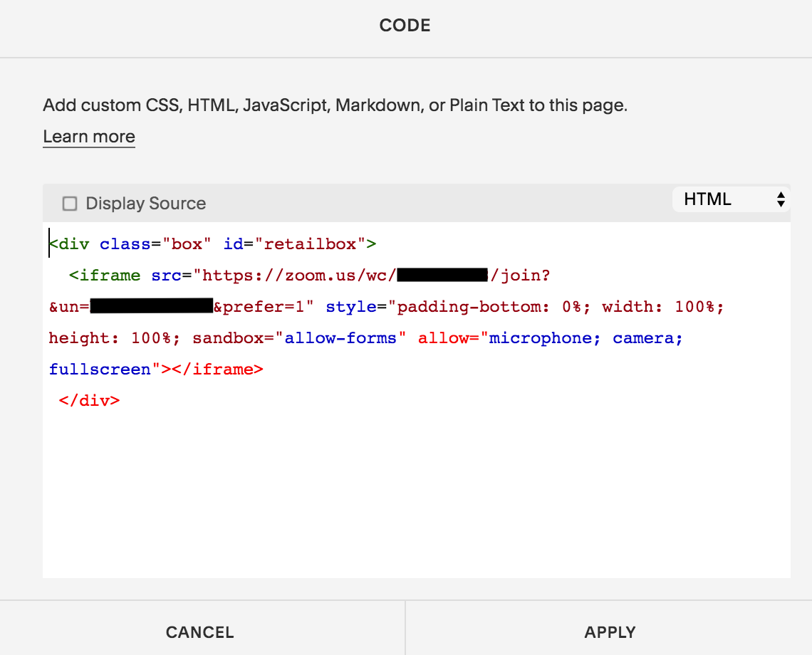Image resolution: width=812 pixels, height=655 pixels.
Task: Click the Display Source label text
Action: (x=145, y=204)
